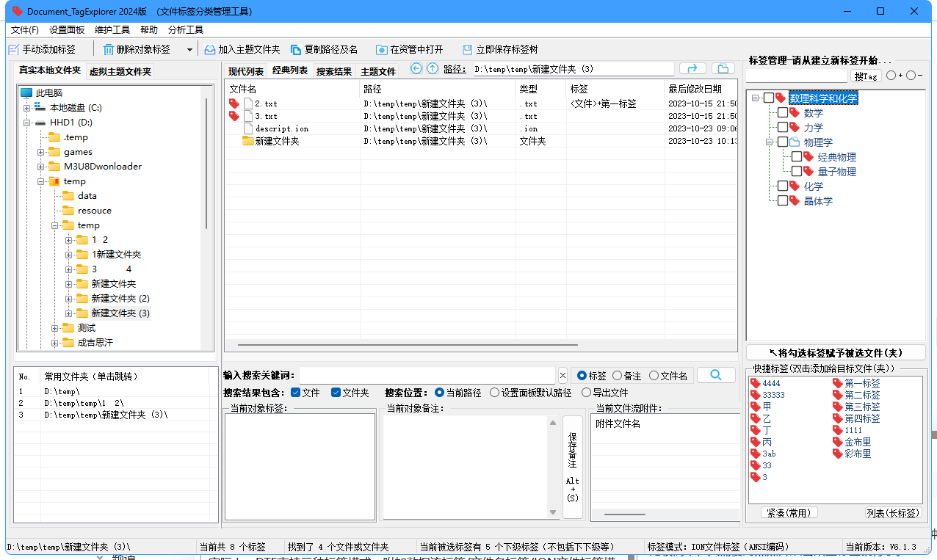Screen dimensions: 937x560
Task: Expand the 测试 folder node
Action: [54, 328]
